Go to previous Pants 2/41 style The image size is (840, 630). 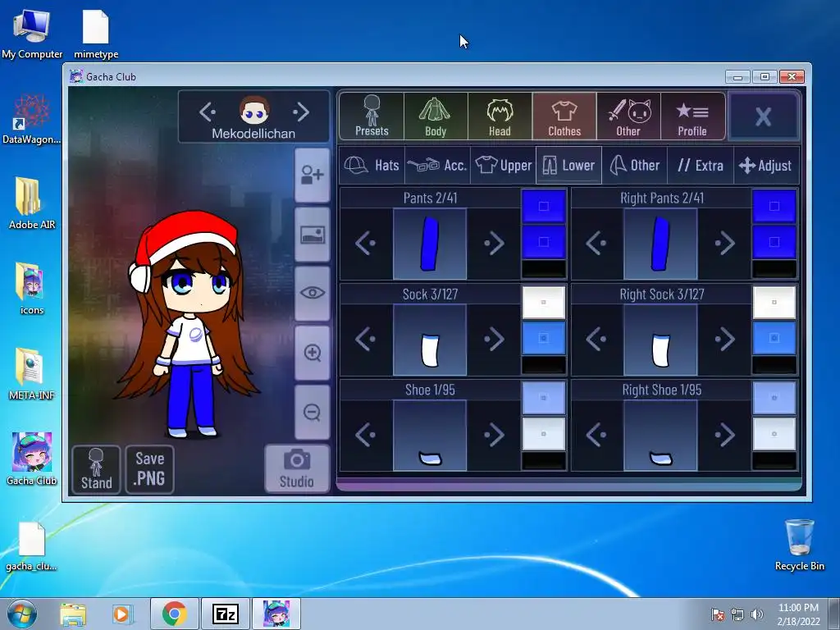click(x=366, y=243)
